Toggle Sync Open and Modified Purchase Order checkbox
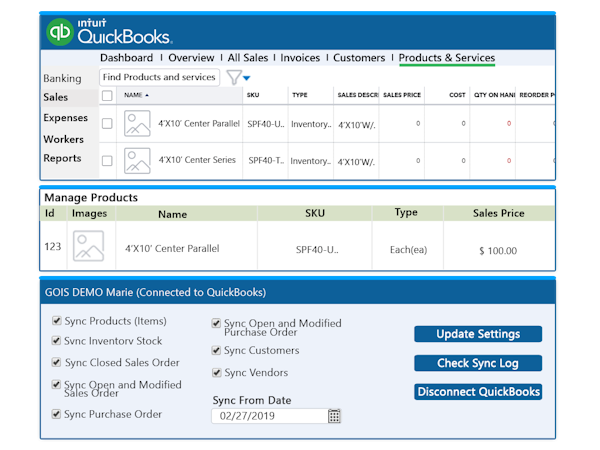Viewport: 600px width, 450px height. pos(216,323)
